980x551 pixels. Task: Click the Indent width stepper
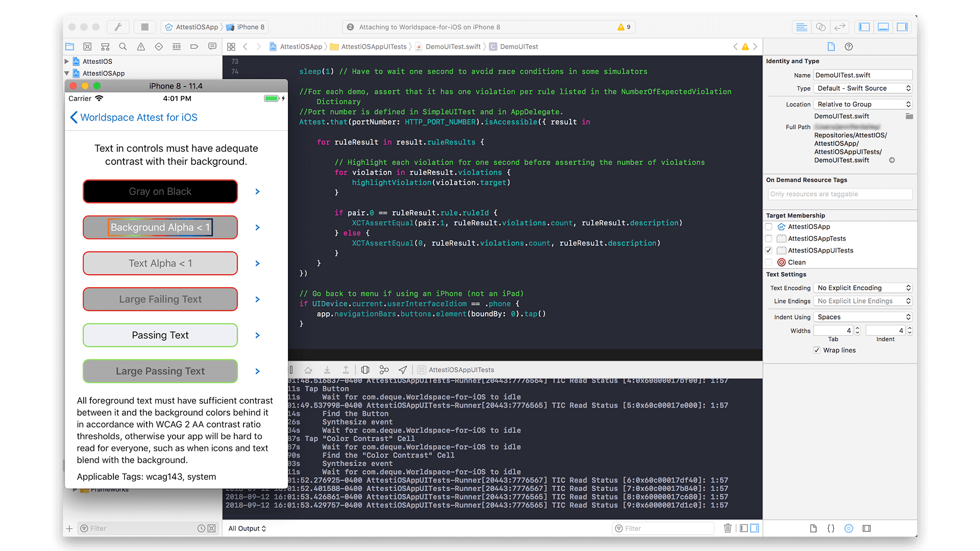[910, 331]
